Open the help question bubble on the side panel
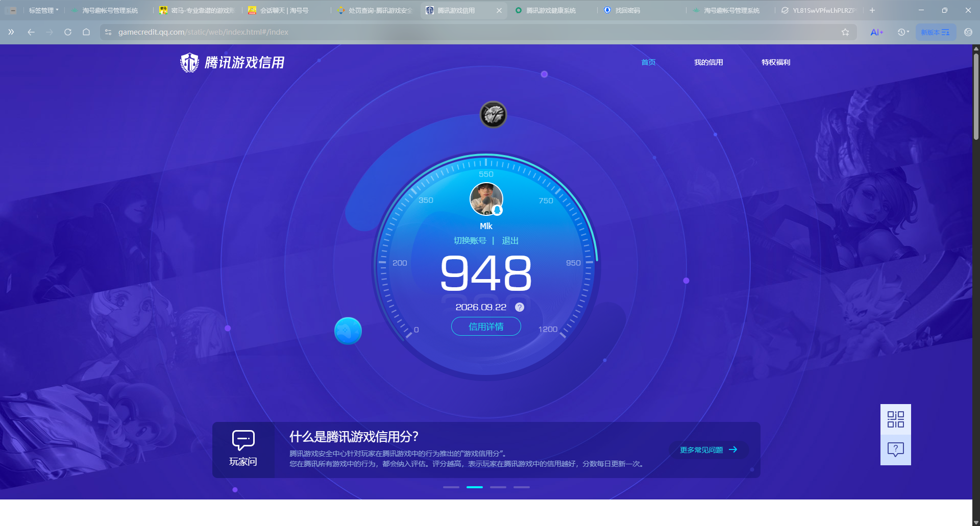The width and height of the screenshot is (980, 526). point(895,449)
